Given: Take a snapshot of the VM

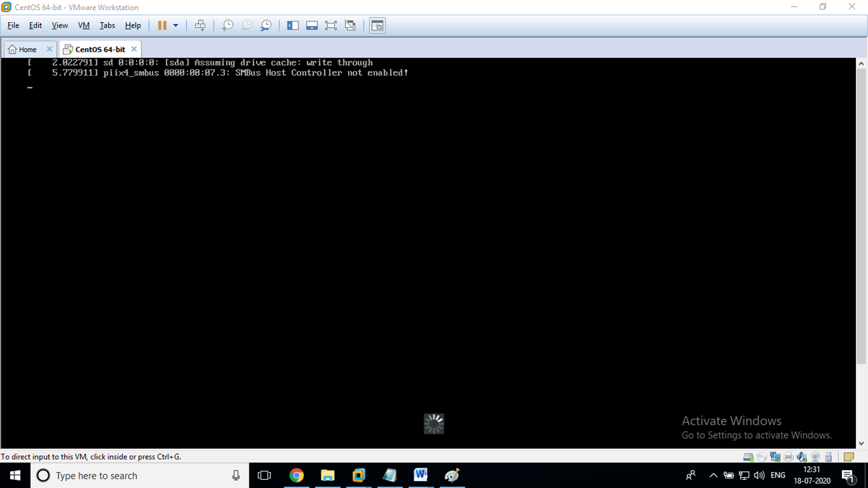Looking at the screenshot, I should click(227, 25).
